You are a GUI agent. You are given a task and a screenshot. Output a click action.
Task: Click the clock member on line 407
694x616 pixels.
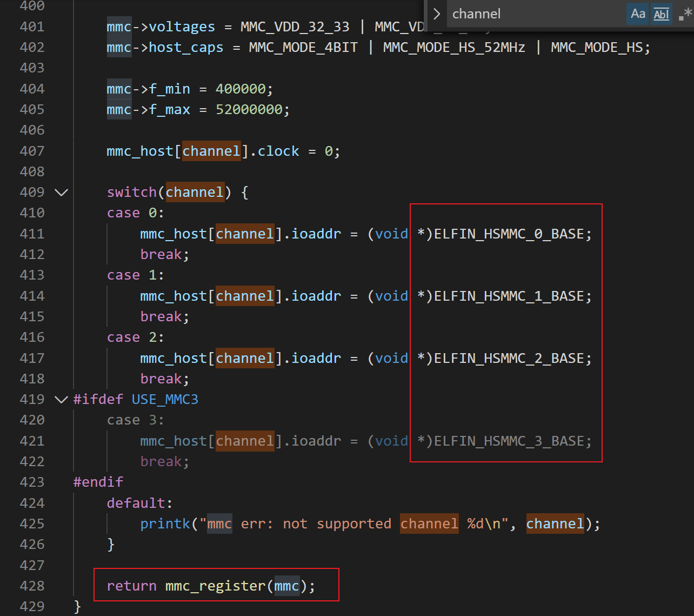(278, 151)
